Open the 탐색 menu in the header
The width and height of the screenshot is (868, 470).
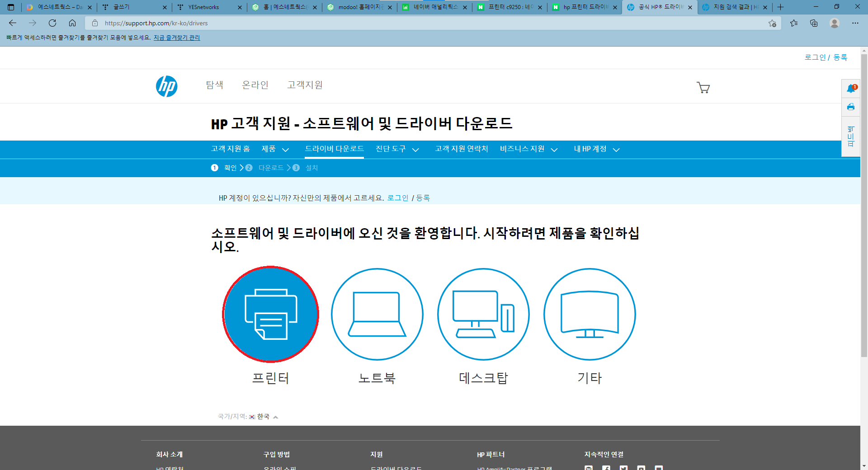215,85
